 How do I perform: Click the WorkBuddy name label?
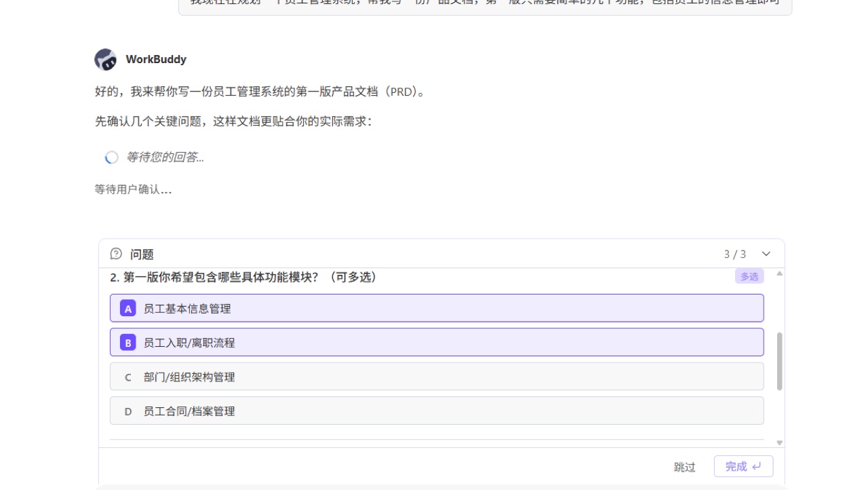[x=156, y=60]
